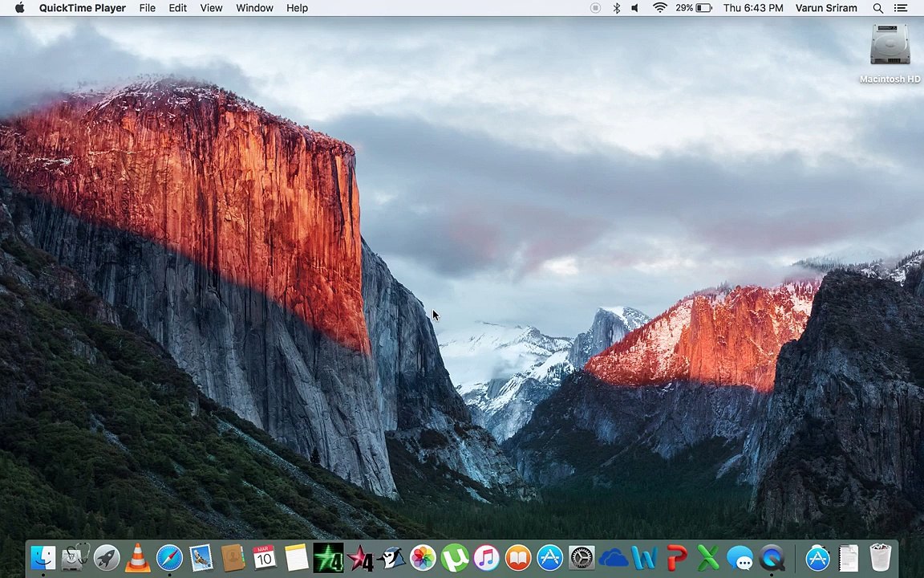Open the Apple menu

point(19,8)
